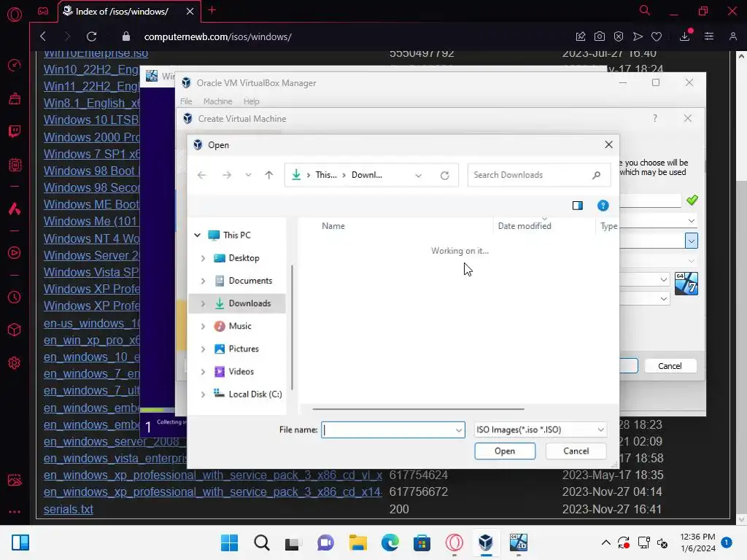Open a new browser tab
The width and height of the screenshot is (747, 560).
pyautogui.click(x=212, y=10)
